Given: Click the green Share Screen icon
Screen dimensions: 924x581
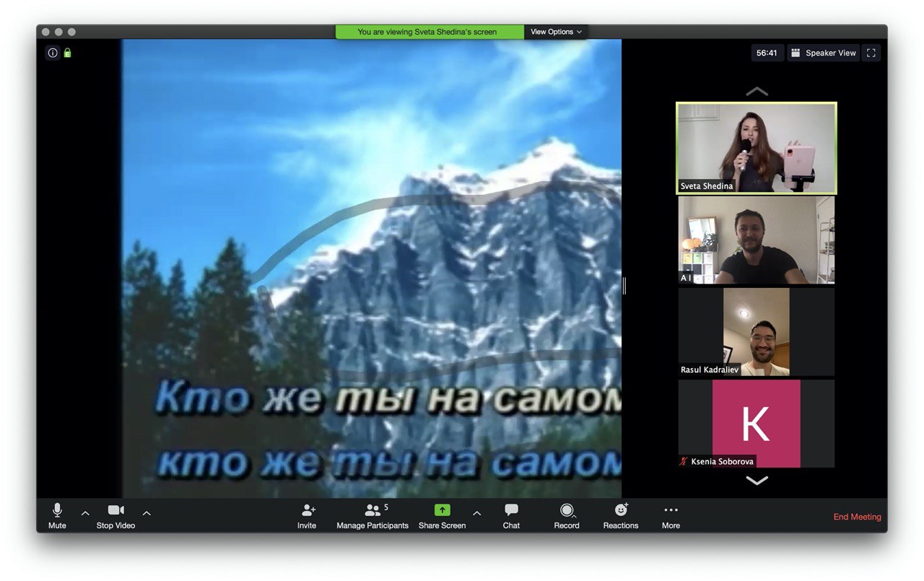Looking at the screenshot, I should pos(442,510).
